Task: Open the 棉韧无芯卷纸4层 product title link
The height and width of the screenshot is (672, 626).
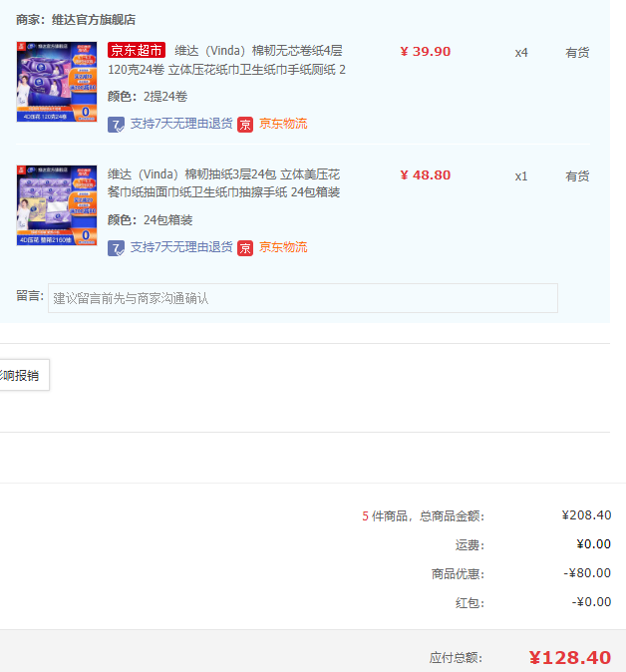Action: tap(226, 60)
